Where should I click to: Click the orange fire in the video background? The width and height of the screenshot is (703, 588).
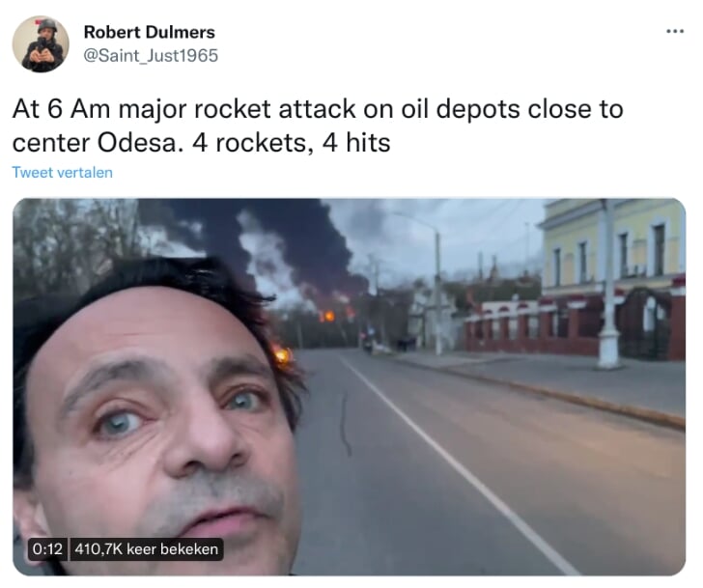[328, 317]
